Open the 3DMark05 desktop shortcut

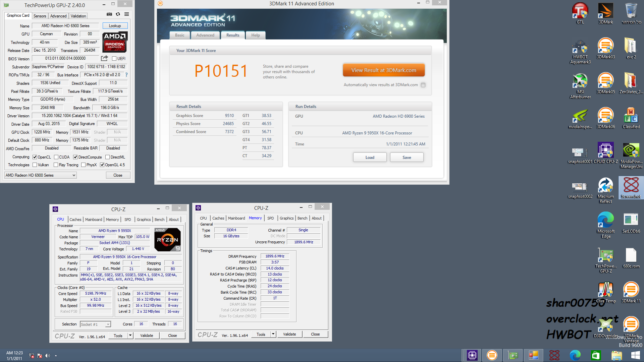[x=606, y=83]
